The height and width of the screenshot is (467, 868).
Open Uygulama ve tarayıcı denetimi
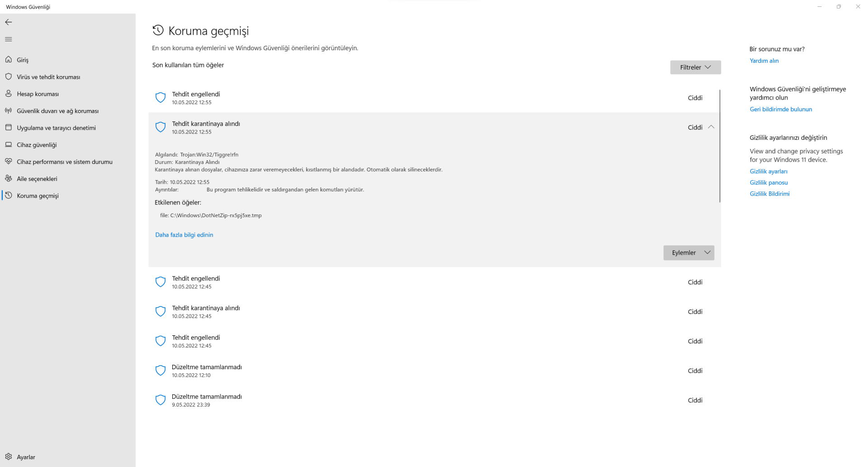(68, 128)
